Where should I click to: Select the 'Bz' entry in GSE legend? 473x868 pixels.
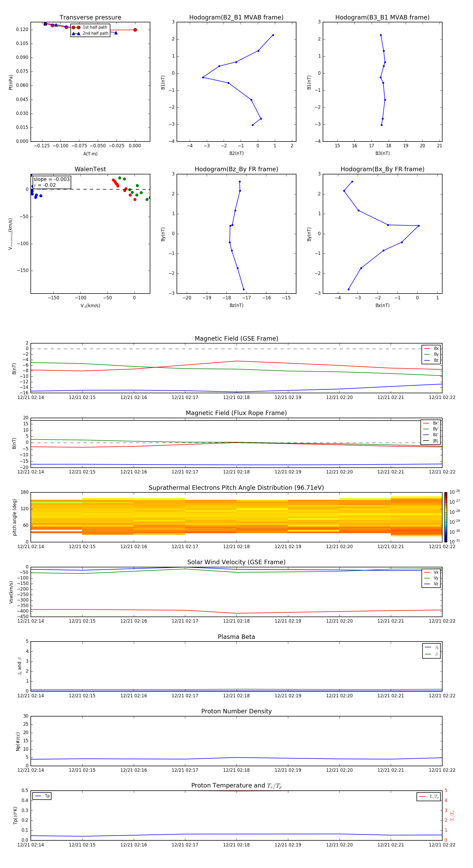(x=431, y=360)
